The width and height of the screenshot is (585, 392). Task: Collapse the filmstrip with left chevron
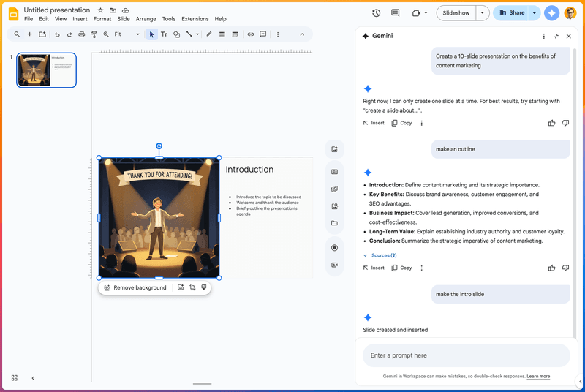click(33, 378)
